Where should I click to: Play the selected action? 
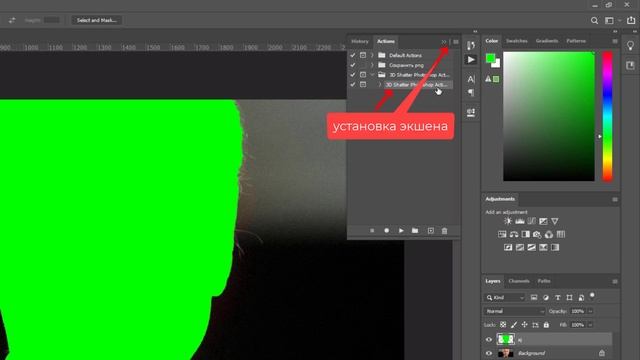(x=401, y=231)
